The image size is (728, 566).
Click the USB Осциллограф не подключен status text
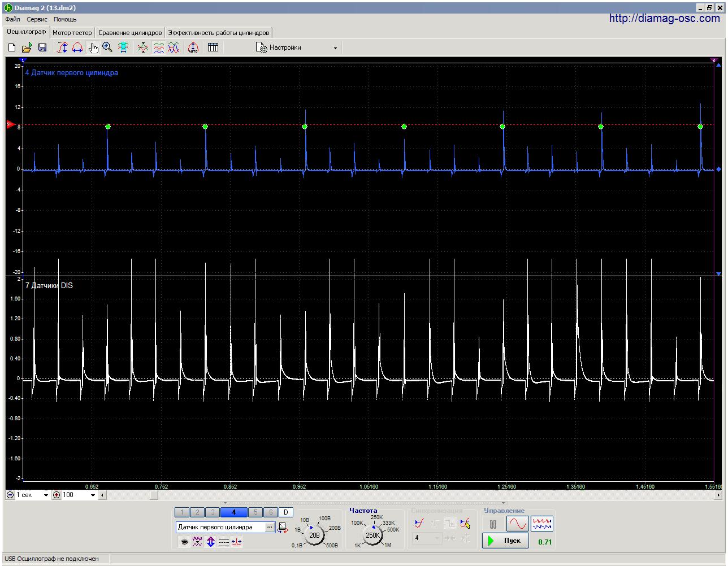click(x=51, y=559)
